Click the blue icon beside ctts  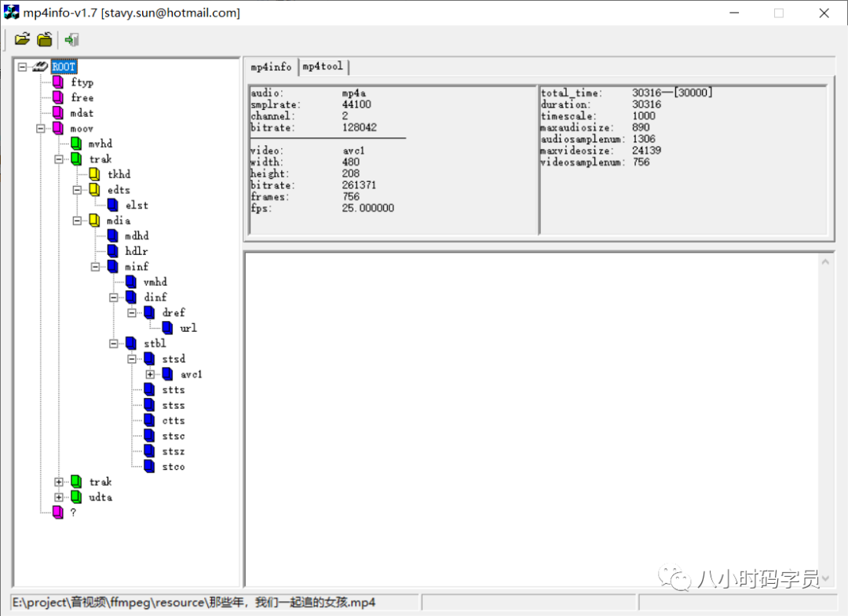tap(150, 421)
